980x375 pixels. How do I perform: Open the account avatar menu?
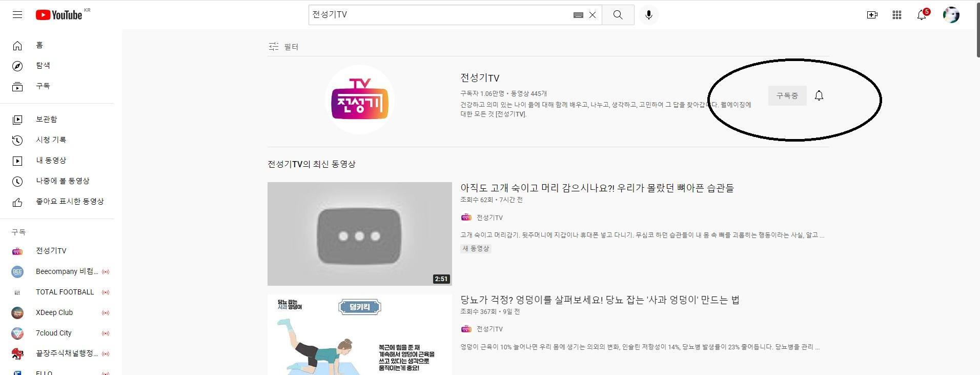coord(951,15)
